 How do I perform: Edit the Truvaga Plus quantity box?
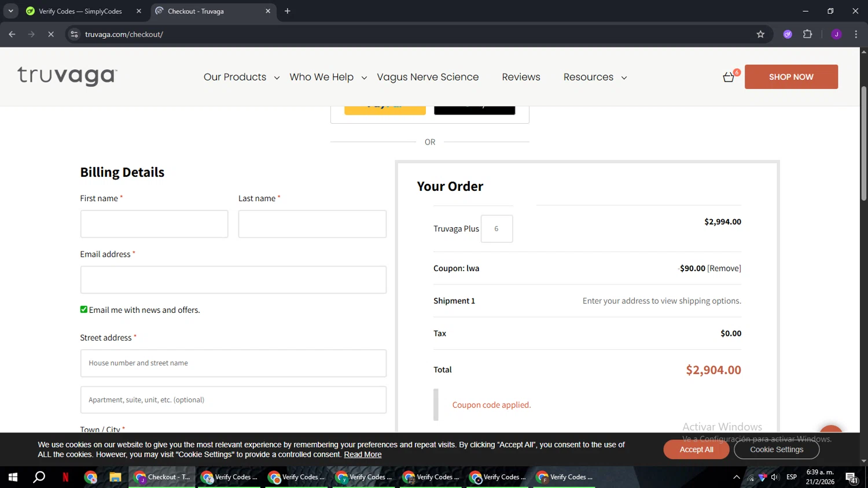pos(496,228)
